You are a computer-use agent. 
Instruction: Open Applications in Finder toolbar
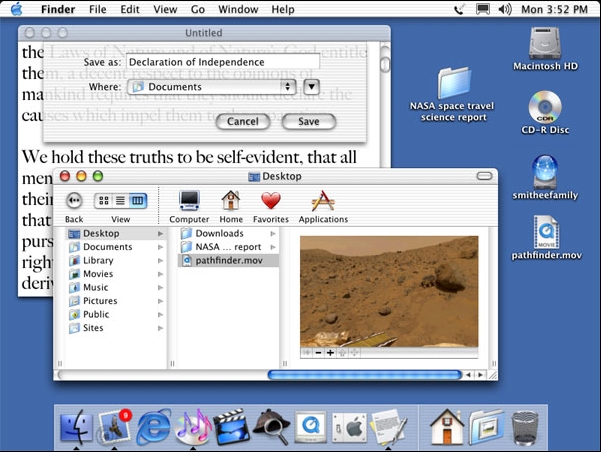pos(323,207)
